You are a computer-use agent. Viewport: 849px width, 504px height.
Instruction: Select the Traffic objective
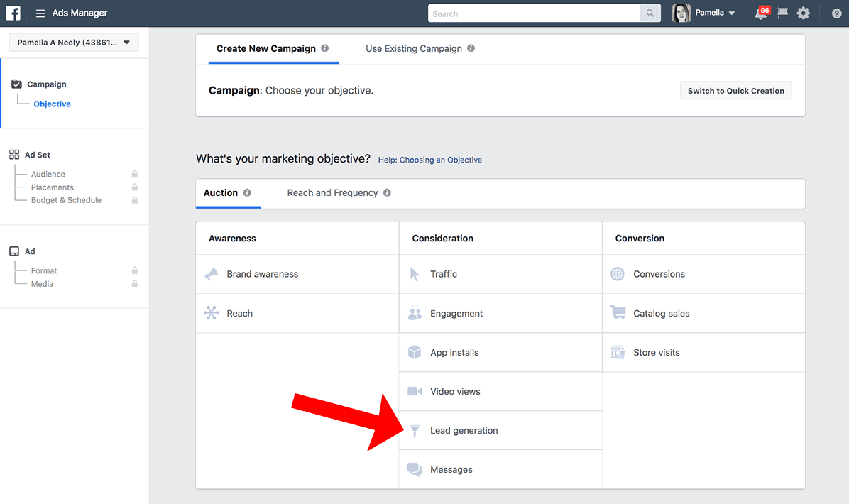(501, 275)
